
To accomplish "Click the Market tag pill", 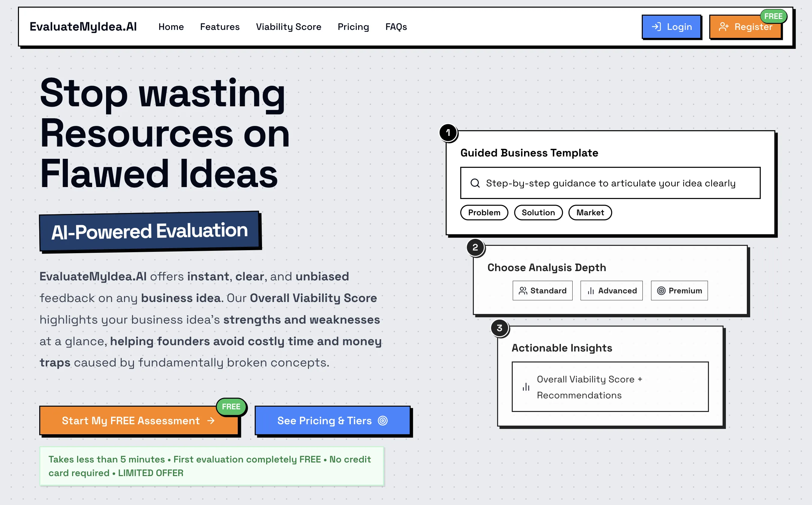I will (590, 212).
